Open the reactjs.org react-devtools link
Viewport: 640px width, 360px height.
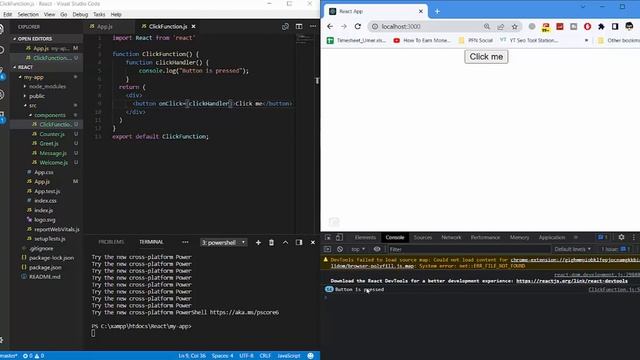(572, 281)
